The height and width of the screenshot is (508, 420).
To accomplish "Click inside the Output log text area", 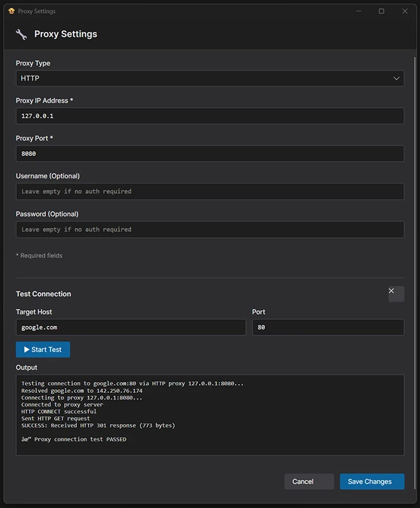I will pos(210,414).
